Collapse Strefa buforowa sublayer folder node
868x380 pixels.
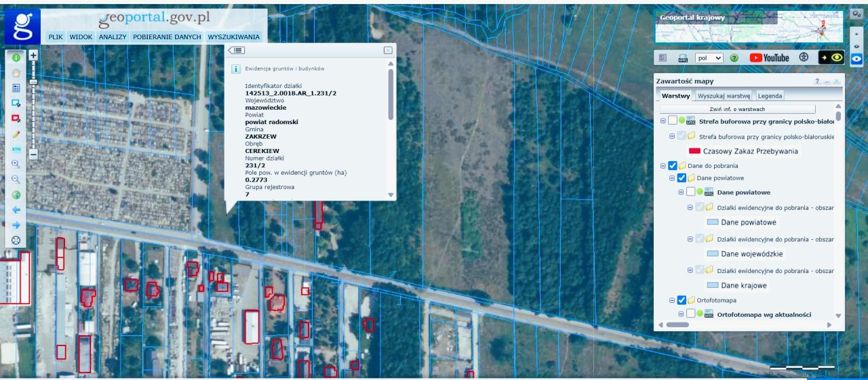click(x=672, y=136)
